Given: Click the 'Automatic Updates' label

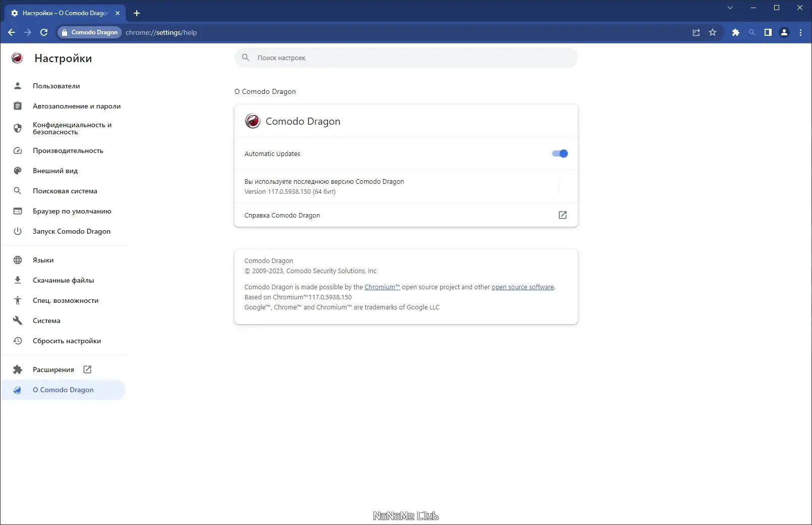Looking at the screenshot, I should coord(272,153).
